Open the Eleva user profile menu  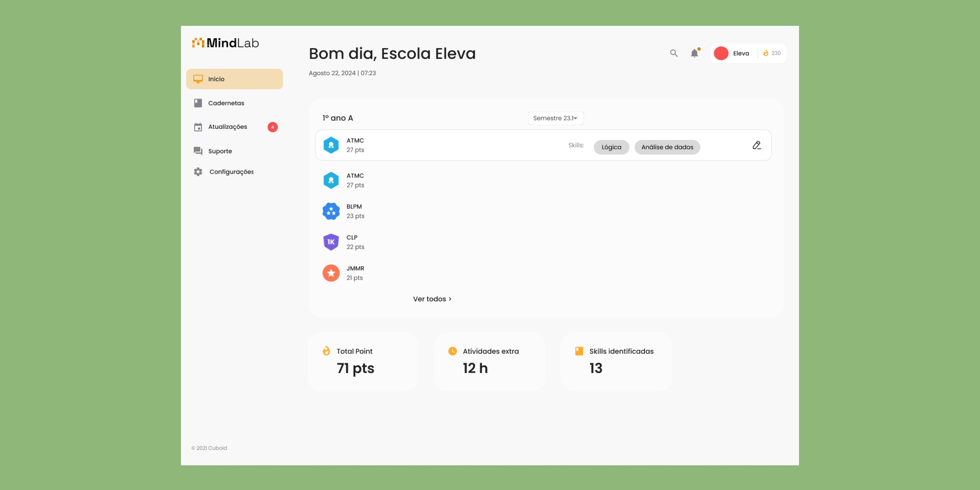point(741,53)
